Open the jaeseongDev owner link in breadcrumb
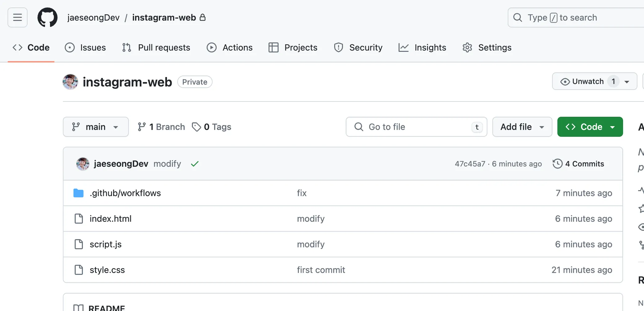This screenshot has height=311, width=644. (93, 18)
